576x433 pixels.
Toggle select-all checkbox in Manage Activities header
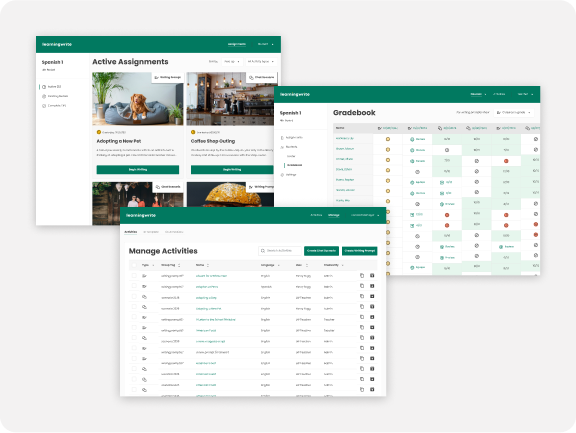(x=134, y=265)
